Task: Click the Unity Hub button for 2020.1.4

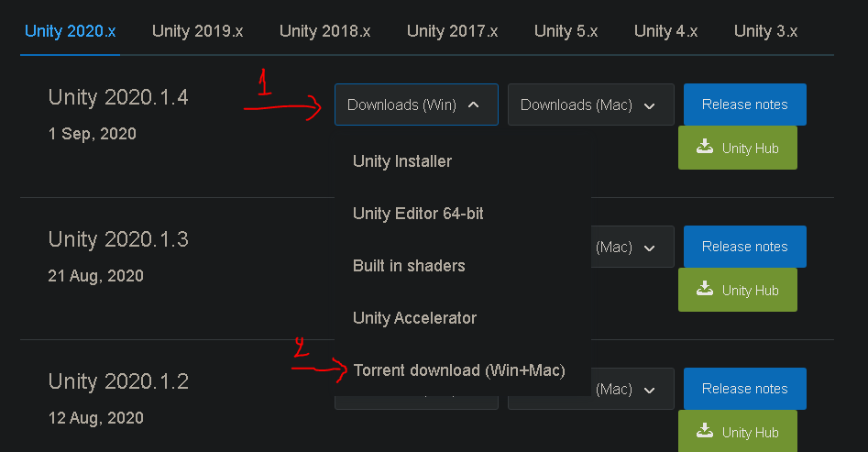Action: tap(737, 148)
